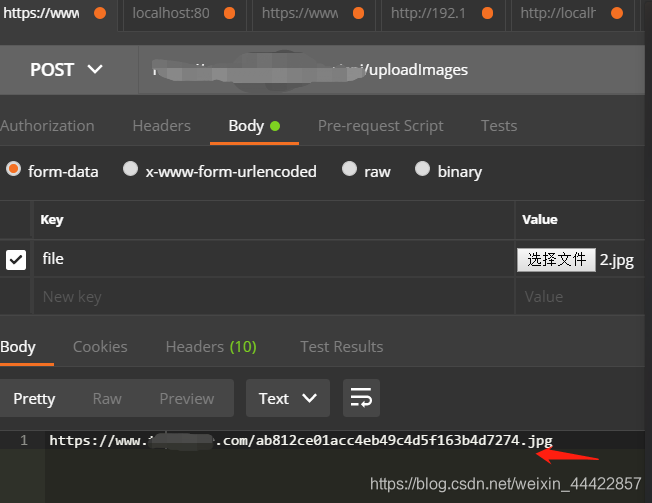Click the request URL field ending in uploadImages
This screenshot has width=652, height=503.
tap(391, 70)
